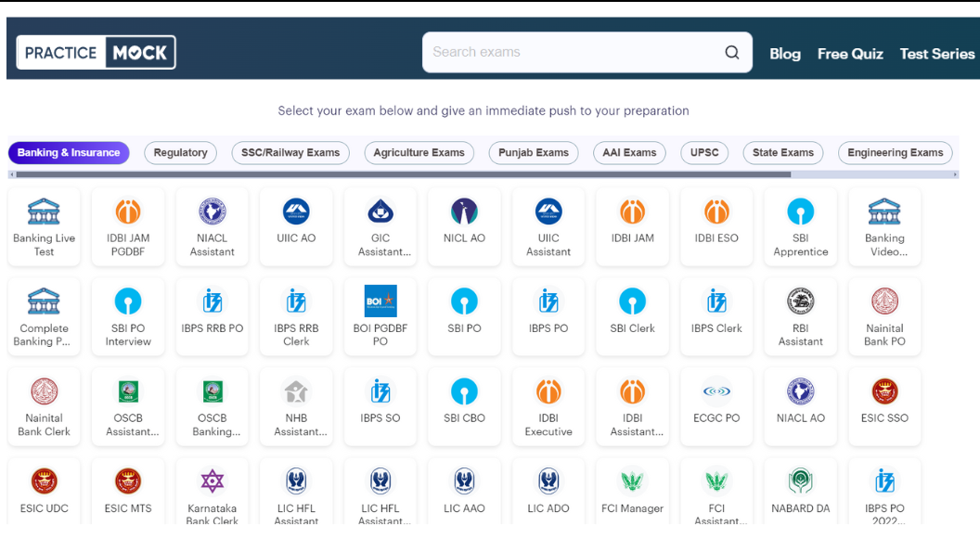Switch to the Regulatory category tab
Screen dimensions: 980x551
[181, 152]
